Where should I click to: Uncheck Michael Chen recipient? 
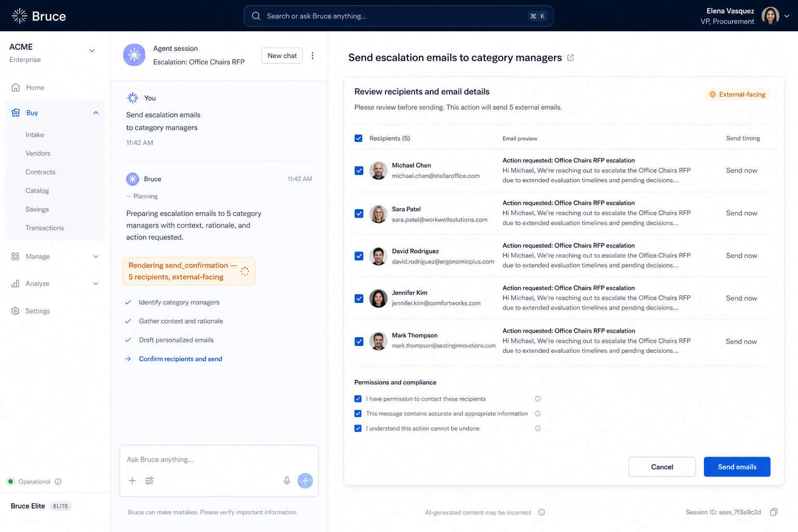[x=359, y=170]
